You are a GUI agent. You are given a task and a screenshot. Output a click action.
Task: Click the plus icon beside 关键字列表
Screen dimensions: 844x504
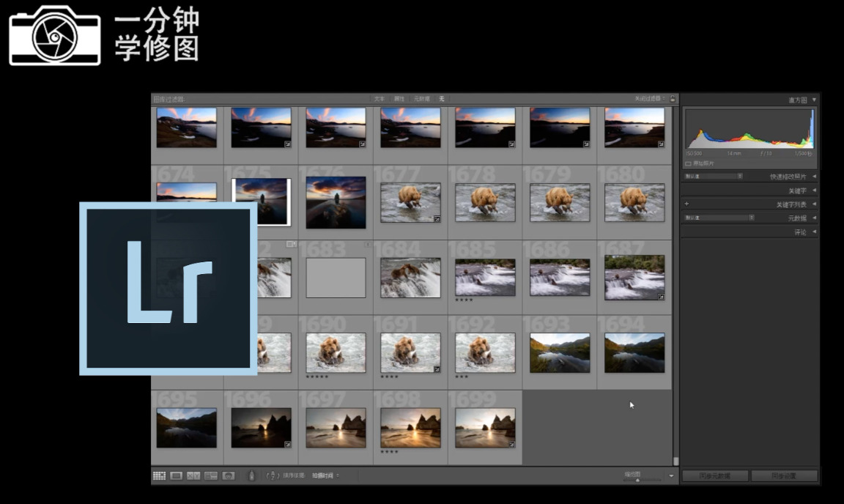686,204
